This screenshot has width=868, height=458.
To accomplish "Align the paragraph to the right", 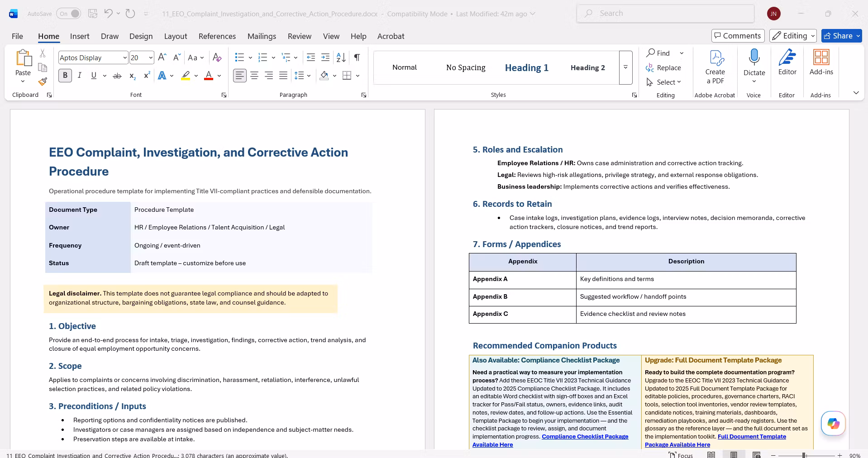I will point(269,76).
